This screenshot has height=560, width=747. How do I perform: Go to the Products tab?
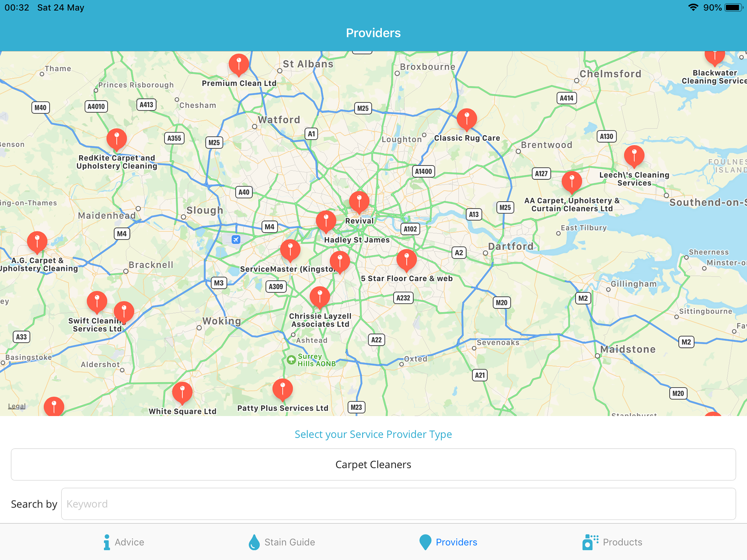[x=612, y=542]
